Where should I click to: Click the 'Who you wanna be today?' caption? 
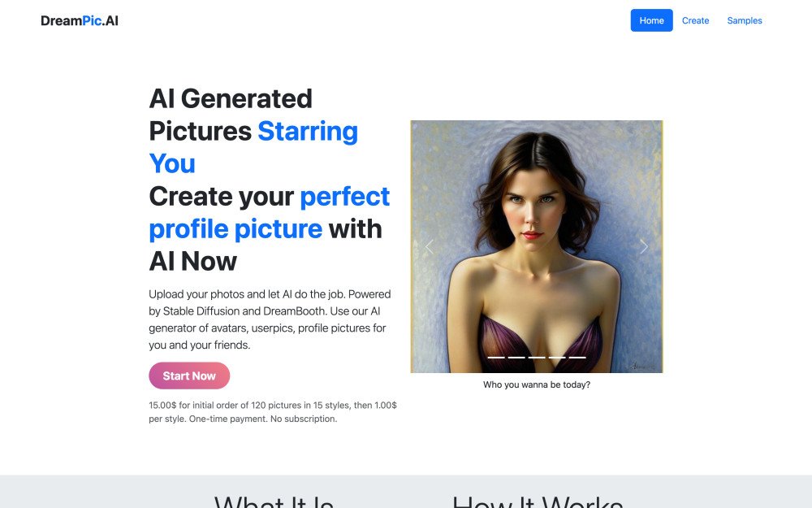pyautogui.click(x=537, y=384)
